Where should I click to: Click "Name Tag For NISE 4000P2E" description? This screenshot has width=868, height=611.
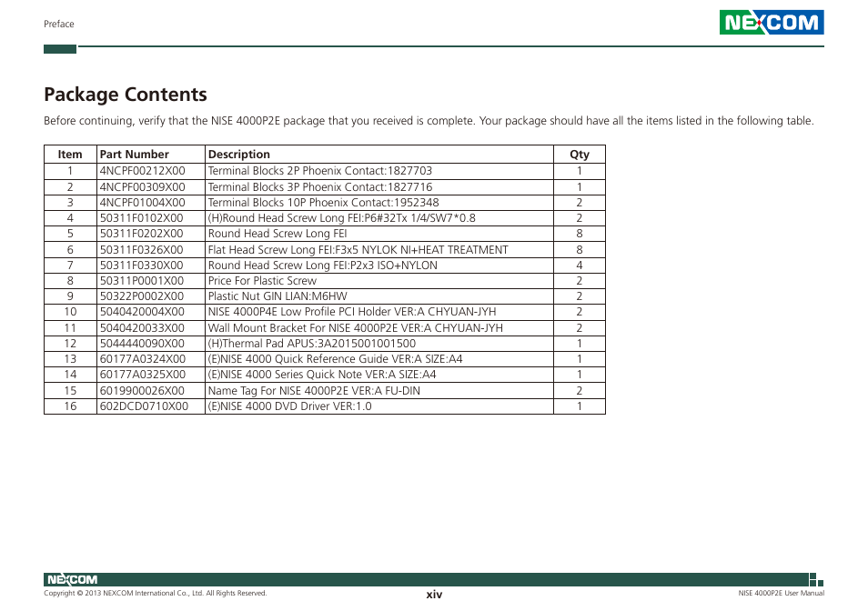pyautogui.click(x=314, y=390)
